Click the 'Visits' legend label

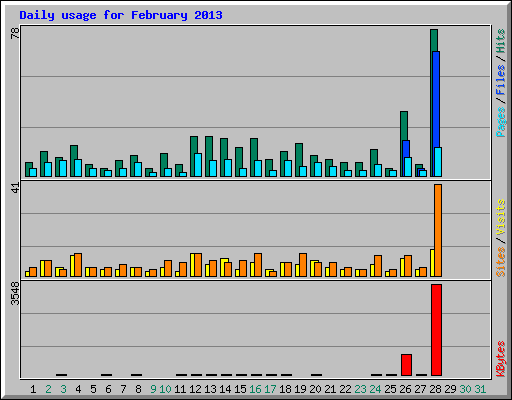[x=500, y=217]
